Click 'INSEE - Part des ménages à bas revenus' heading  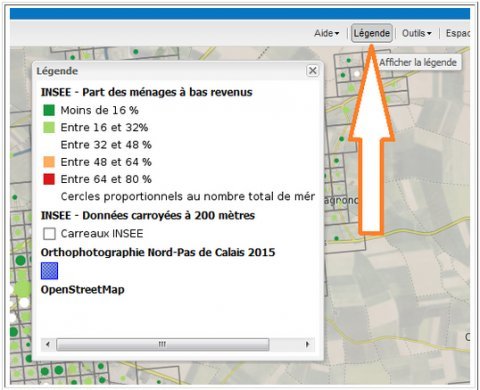(x=147, y=92)
